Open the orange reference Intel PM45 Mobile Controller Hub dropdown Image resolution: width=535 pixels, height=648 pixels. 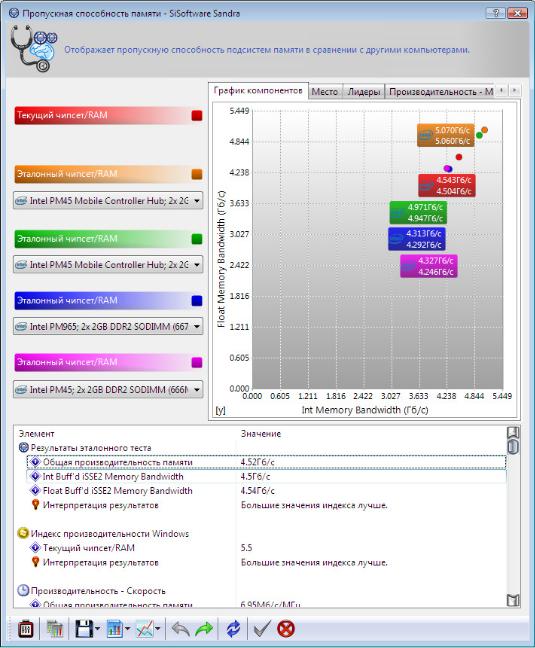click(108, 200)
